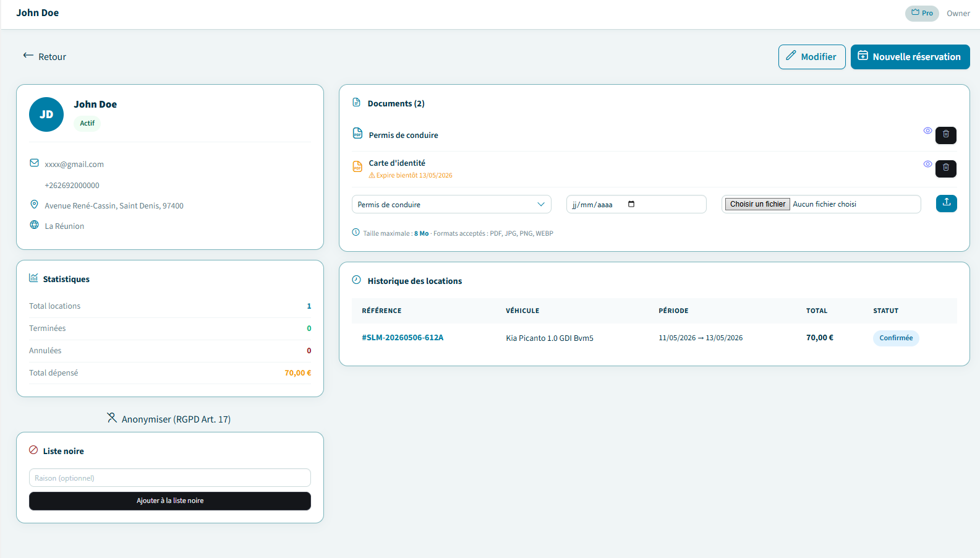Viewport: 980px width, 558px height.
Task: Delete the Permis de conduire document
Action: click(x=946, y=135)
